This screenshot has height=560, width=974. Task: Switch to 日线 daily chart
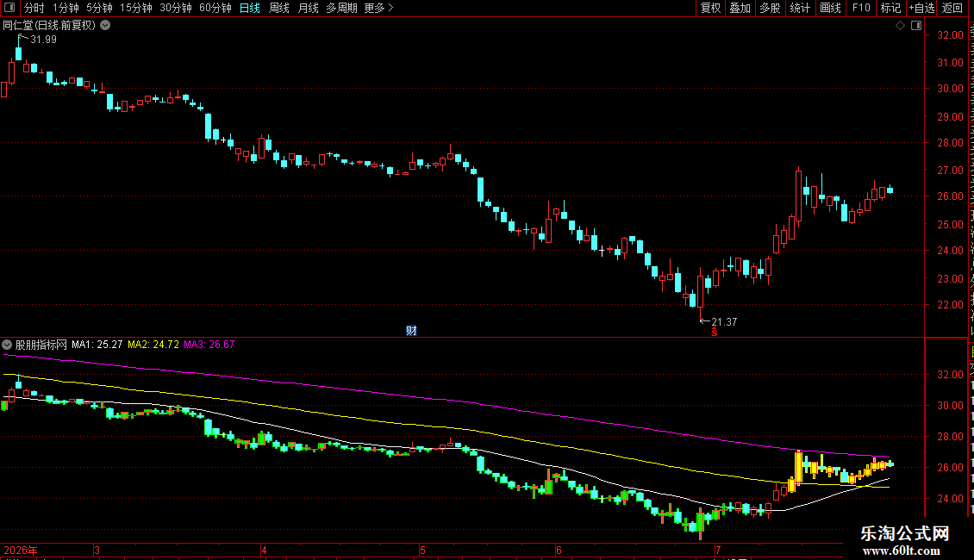point(250,8)
